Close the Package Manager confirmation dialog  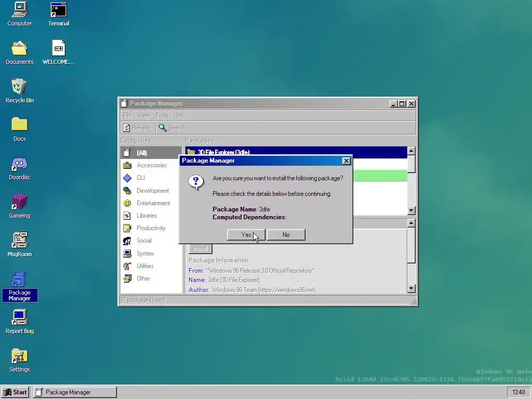tap(346, 161)
